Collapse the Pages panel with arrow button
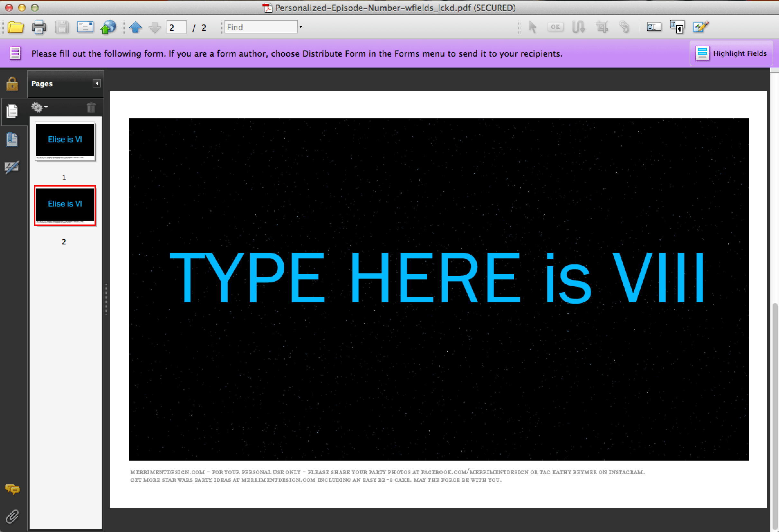Viewport: 779px width, 532px height. [x=96, y=84]
